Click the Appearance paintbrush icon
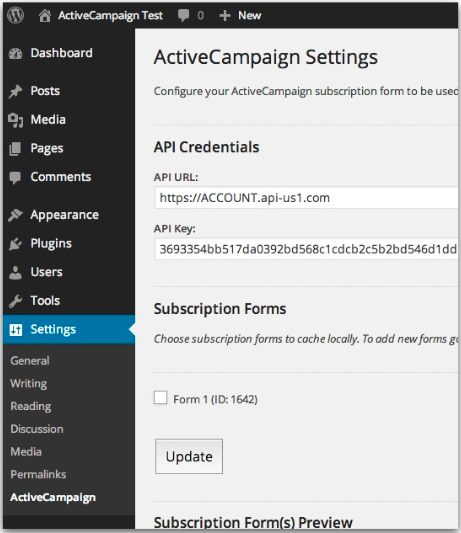461x533 pixels. pos(15,215)
